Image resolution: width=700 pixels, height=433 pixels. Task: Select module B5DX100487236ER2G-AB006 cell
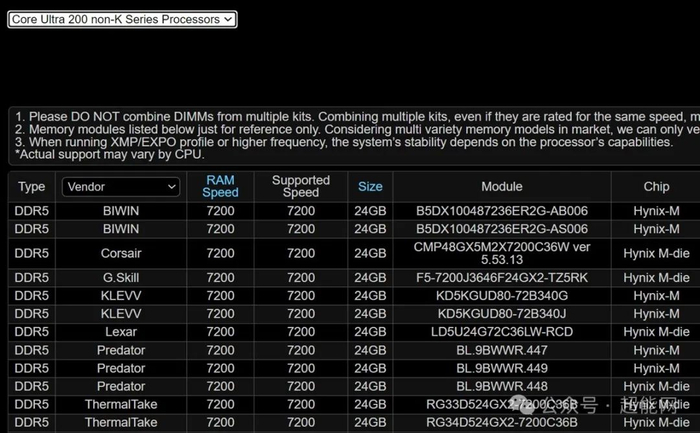click(x=502, y=211)
